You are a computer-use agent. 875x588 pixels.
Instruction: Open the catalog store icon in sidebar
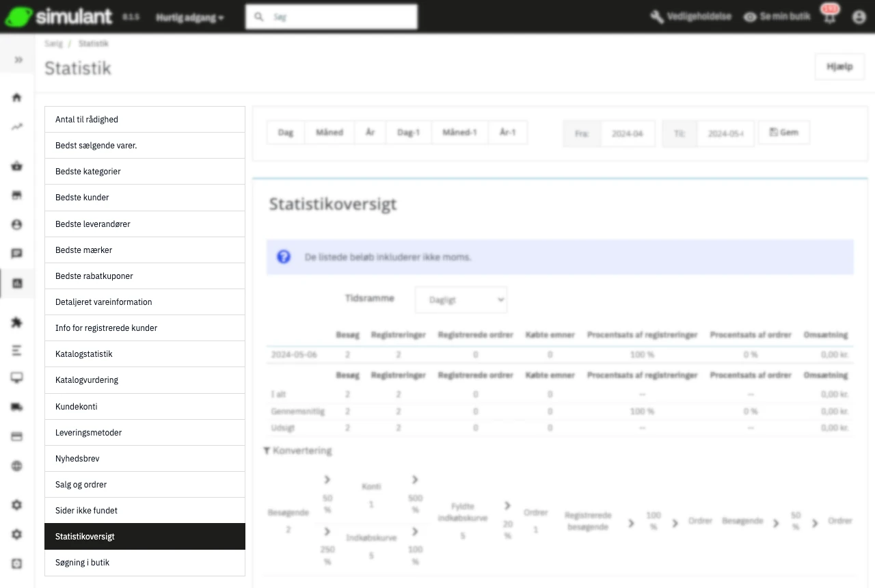[x=17, y=196]
